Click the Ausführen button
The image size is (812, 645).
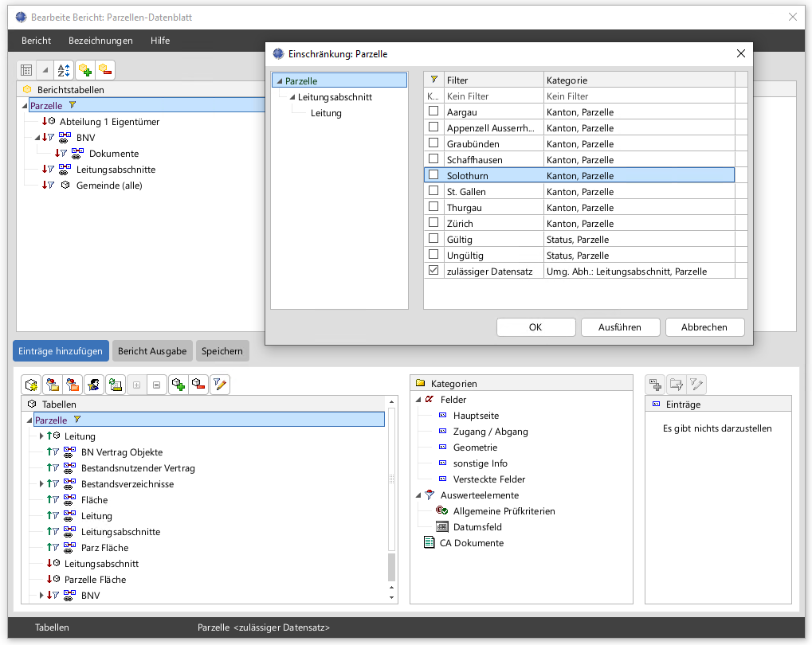point(620,327)
